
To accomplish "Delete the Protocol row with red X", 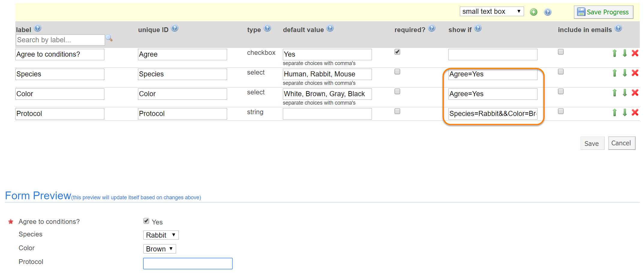I will point(635,112).
